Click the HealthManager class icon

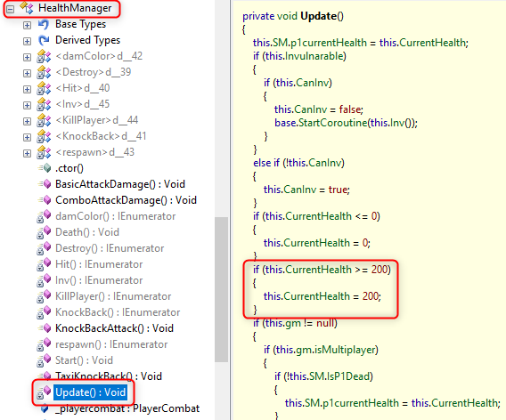coord(27,8)
